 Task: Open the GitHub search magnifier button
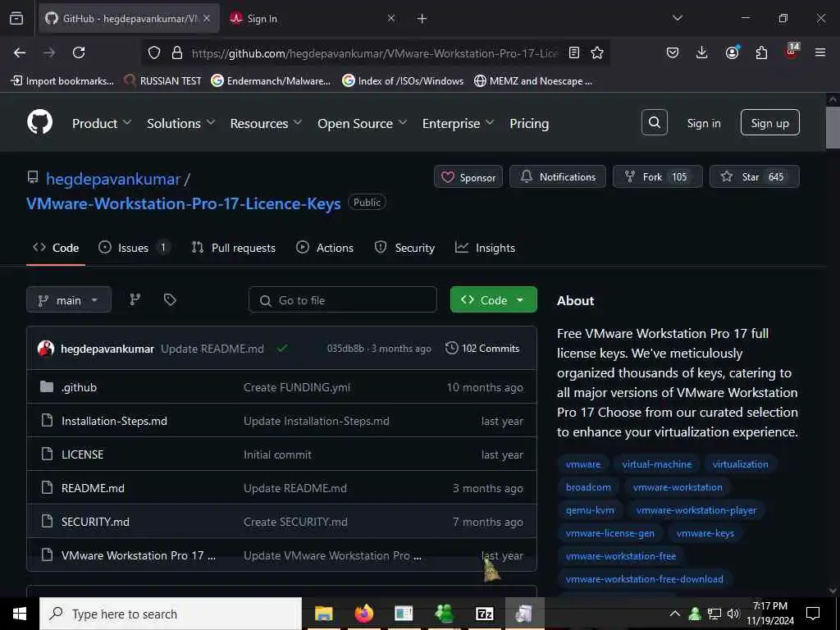654,123
